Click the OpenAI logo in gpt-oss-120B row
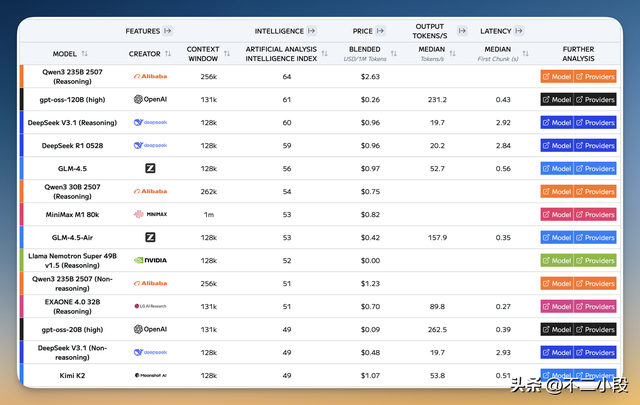640x405 pixels. click(150, 99)
